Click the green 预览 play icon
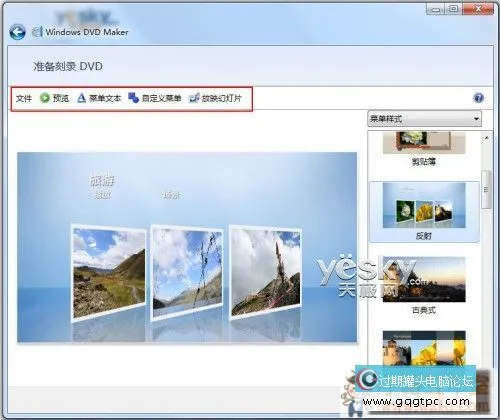 click(x=45, y=98)
